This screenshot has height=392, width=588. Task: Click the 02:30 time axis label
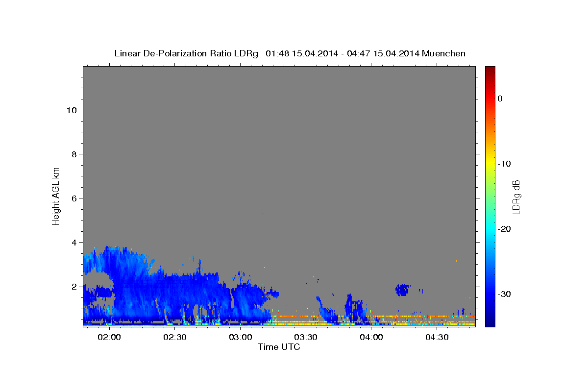click(x=175, y=338)
